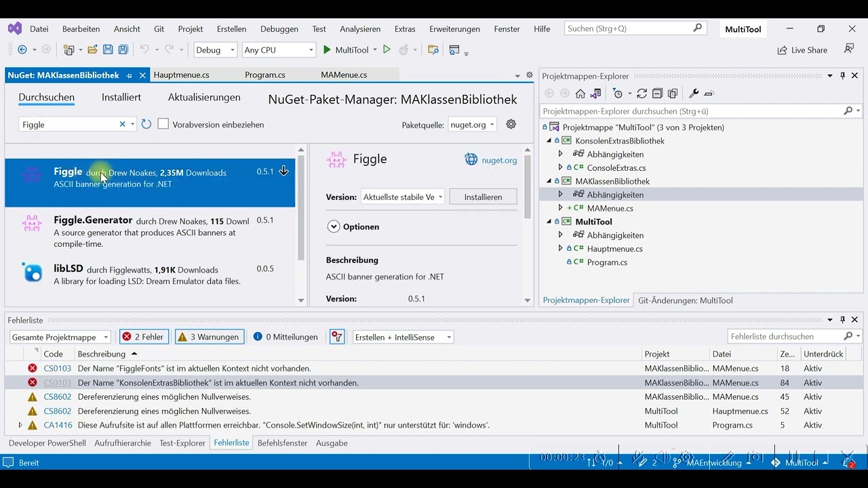868x488 pixels.
Task: Open the Debuggen menu
Action: 279,29
